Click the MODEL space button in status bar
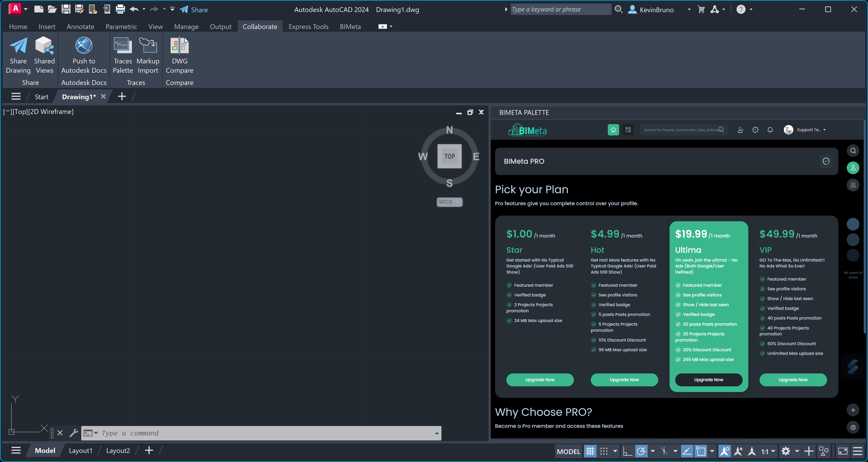Viewport: 868px width, 462px height. tap(568, 451)
